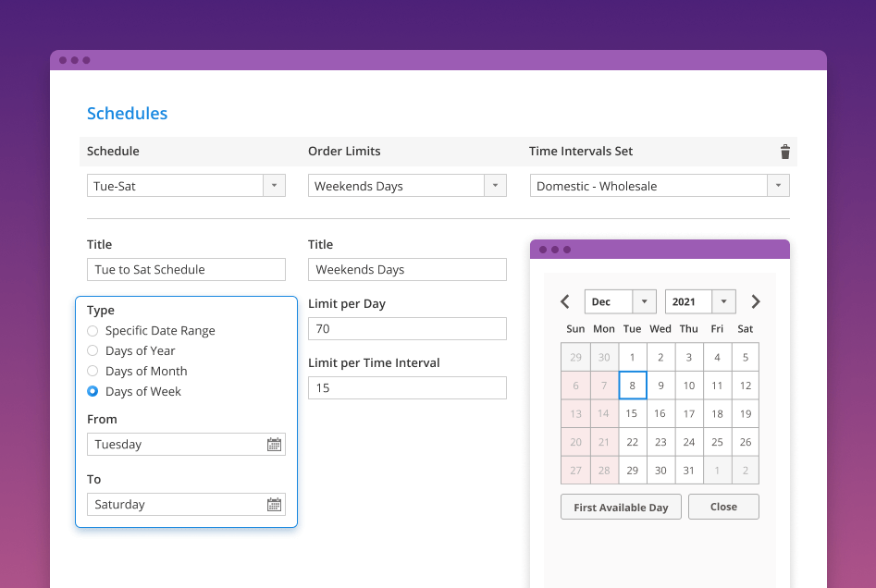The image size is (876, 588).
Task: Open the To field calendar icon
Action: click(x=274, y=505)
